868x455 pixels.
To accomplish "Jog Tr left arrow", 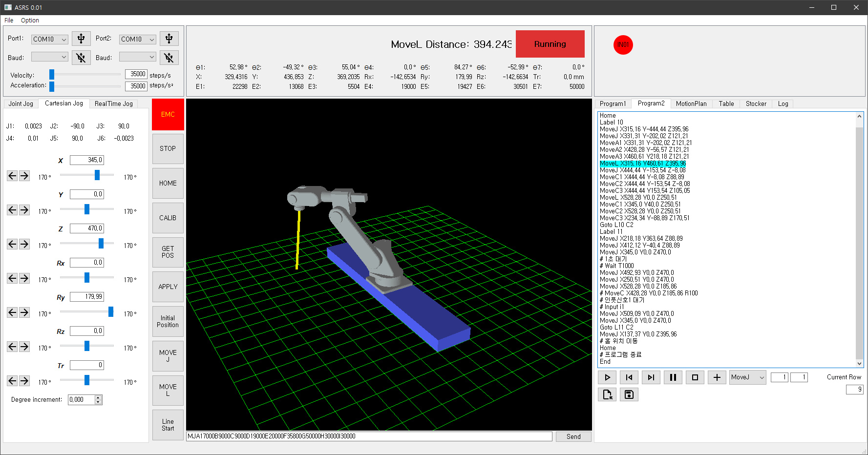I will coord(12,381).
